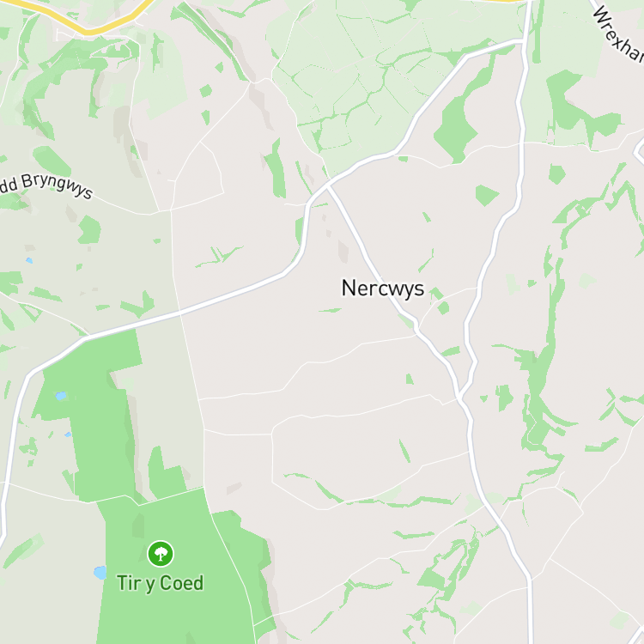Click the Wrexham road label text
Image resolution: width=644 pixels, height=644 pixels.
618,34
